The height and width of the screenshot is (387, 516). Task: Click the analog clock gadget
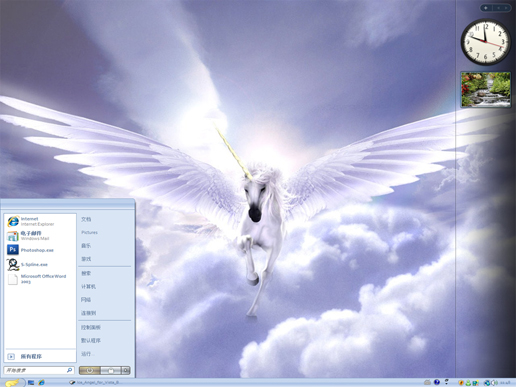[486, 42]
